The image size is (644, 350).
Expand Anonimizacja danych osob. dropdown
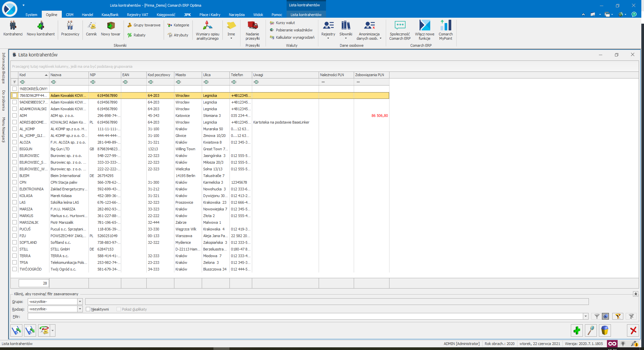(x=380, y=38)
